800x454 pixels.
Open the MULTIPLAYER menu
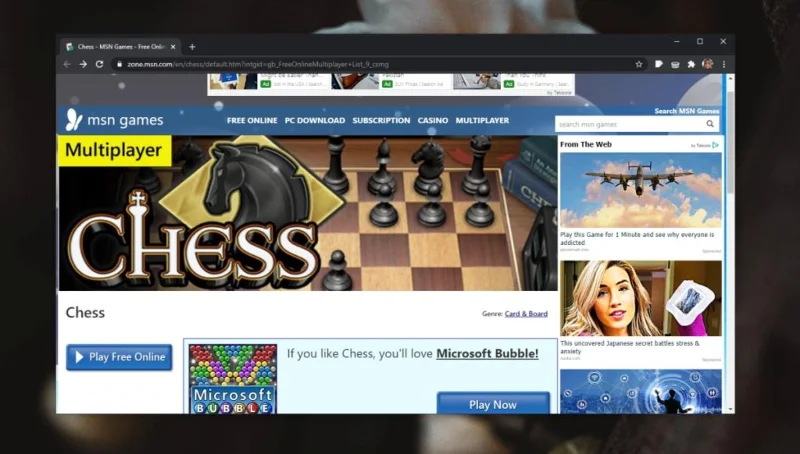482,120
